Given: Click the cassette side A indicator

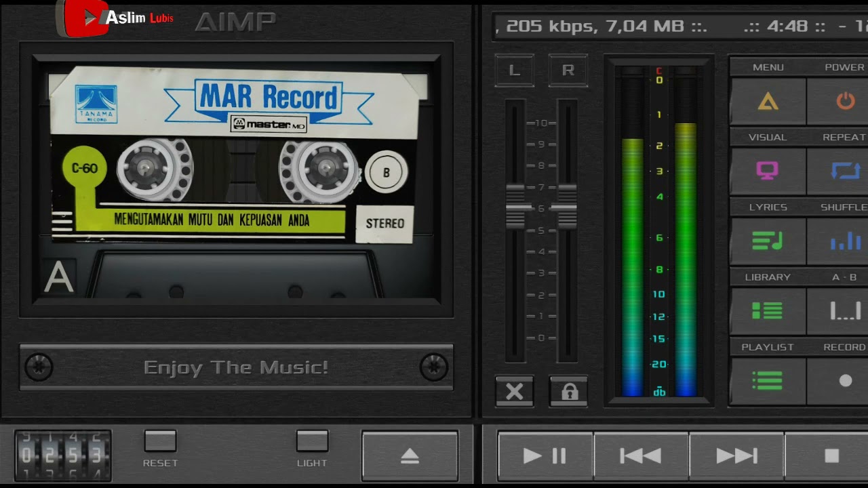Looking at the screenshot, I should [59, 278].
